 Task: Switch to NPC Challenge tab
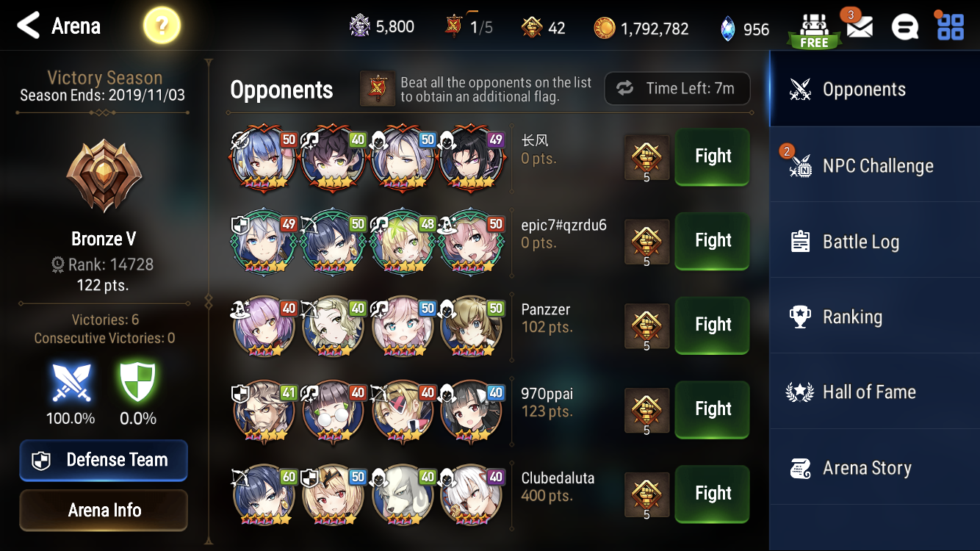[874, 165]
